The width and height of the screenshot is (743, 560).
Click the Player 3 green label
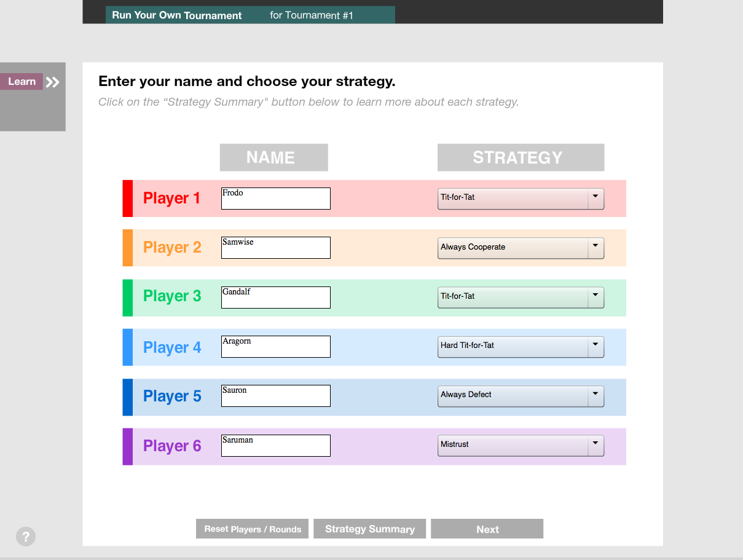172,296
